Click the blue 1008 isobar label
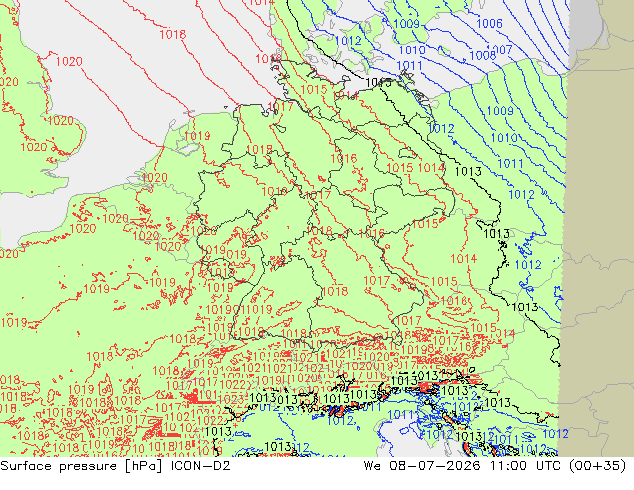Viewport: 634px width, 490px height. (x=482, y=55)
